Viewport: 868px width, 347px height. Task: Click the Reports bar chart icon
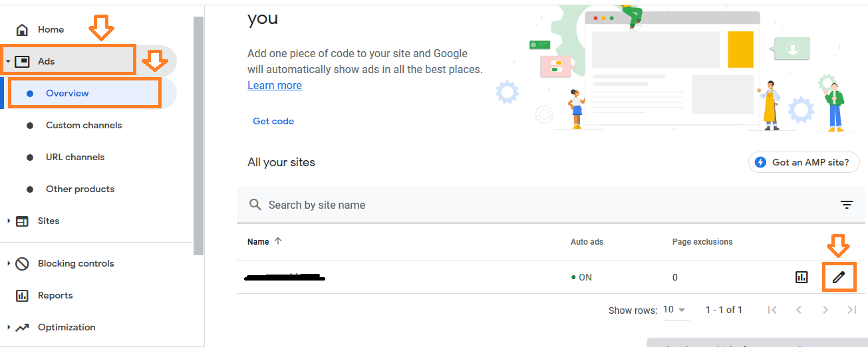(22, 296)
